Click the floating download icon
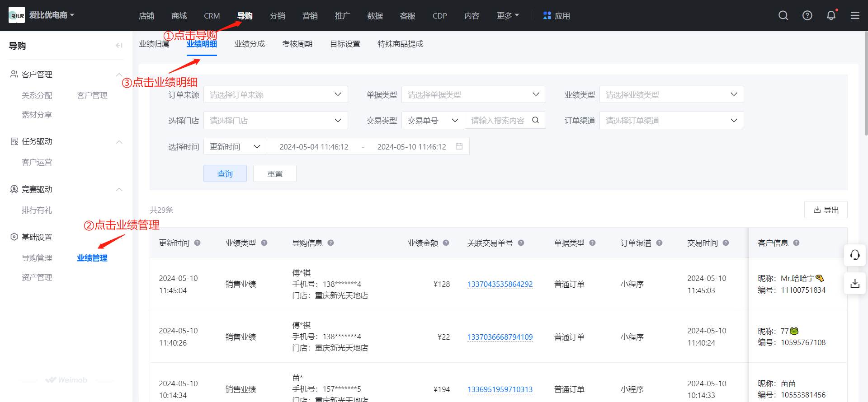 coord(855,284)
